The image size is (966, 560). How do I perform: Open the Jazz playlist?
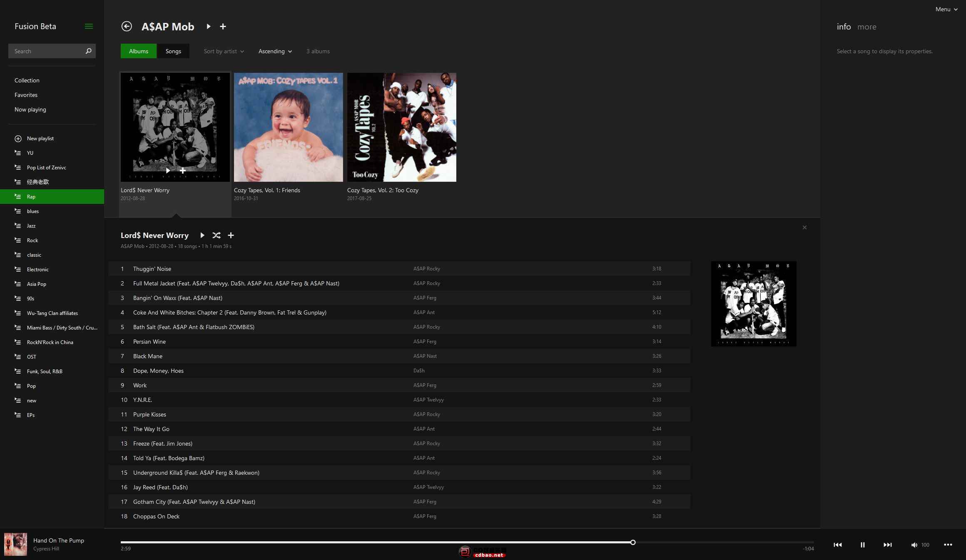tap(52, 225)
